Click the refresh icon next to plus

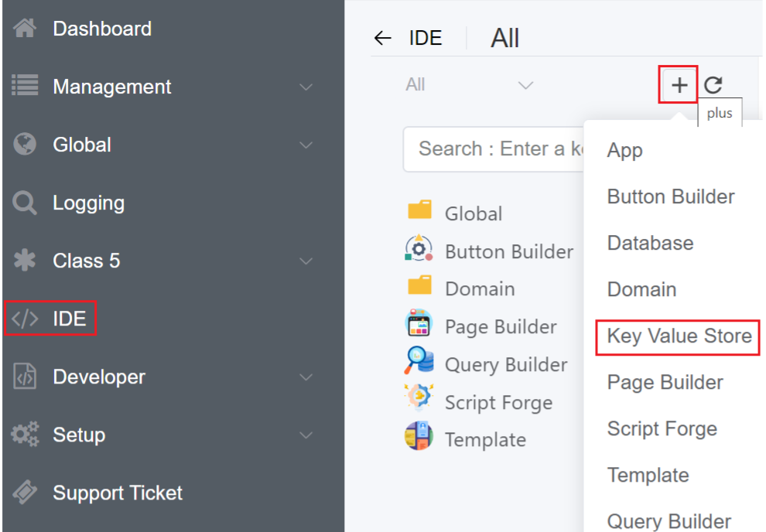click(713, 85)
